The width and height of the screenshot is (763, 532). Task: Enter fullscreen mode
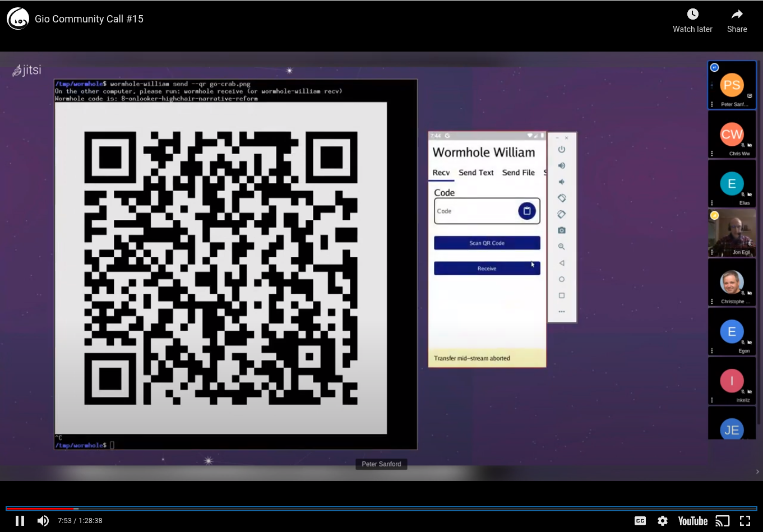pos(745,521)
